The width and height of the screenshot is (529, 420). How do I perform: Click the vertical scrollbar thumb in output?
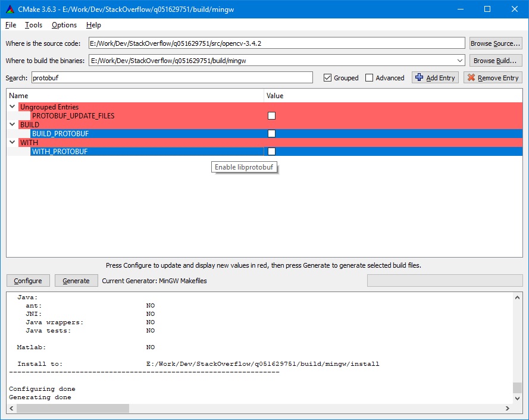pos(517,388)
